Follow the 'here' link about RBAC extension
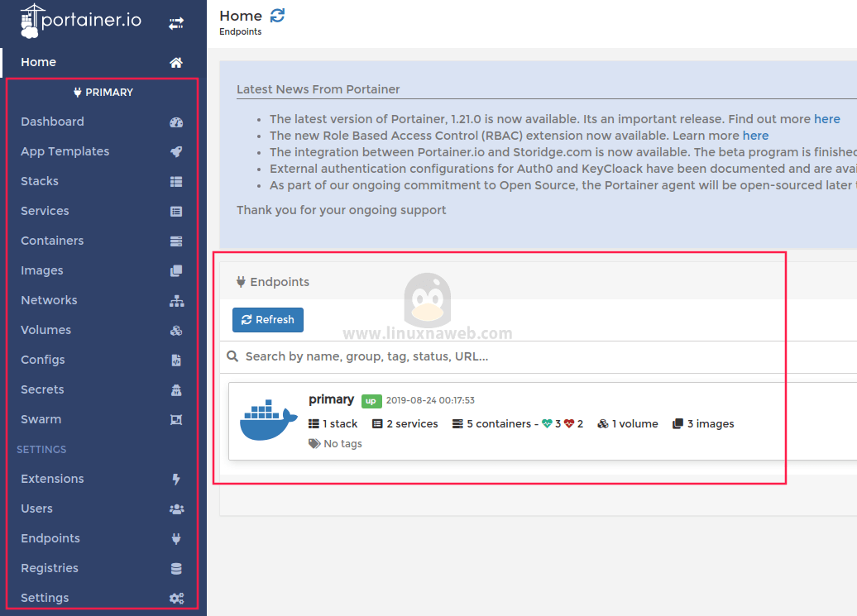Viewport: 857px width, 616px height. [x=755, y=136]
